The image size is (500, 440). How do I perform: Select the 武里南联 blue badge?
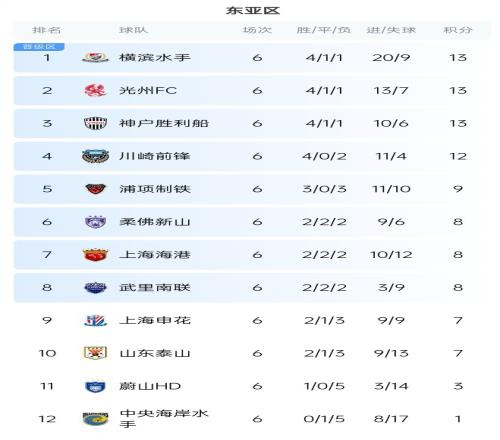[95, 287]
